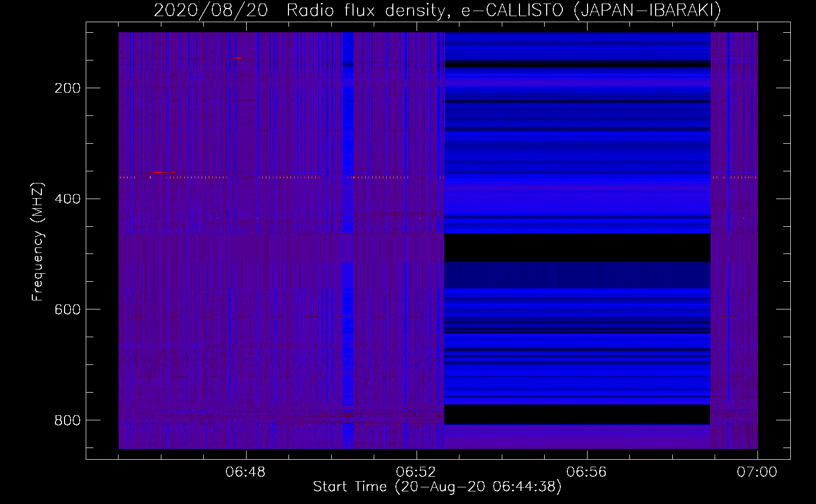The image size is (816, 504).
Task: Click the short red mark near 150 MHz
Action: tap(238, 58)
